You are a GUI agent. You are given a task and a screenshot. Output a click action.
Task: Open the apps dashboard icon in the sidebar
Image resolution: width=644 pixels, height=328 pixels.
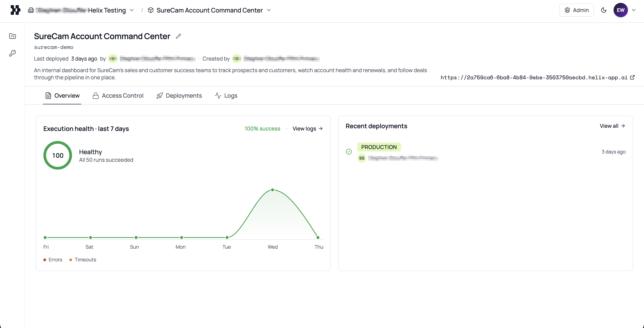[x=13, y=36]
